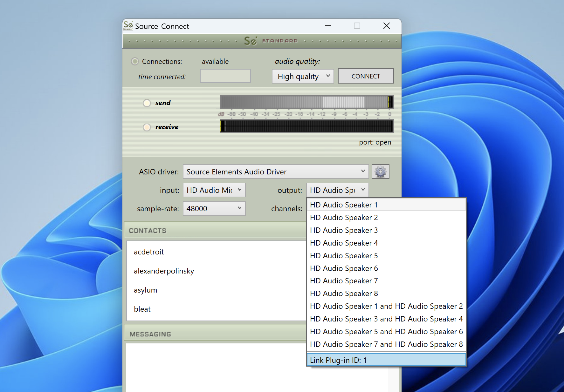The height and width of the screenshot is (392, 564).
Task: Click the time connected field
Action: pos(225,76)
